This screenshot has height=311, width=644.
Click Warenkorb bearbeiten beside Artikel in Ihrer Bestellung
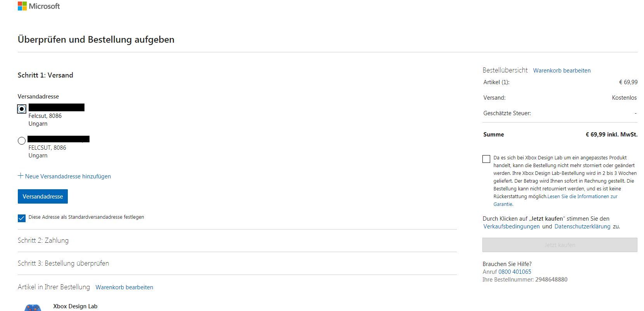tap(124, 287)
